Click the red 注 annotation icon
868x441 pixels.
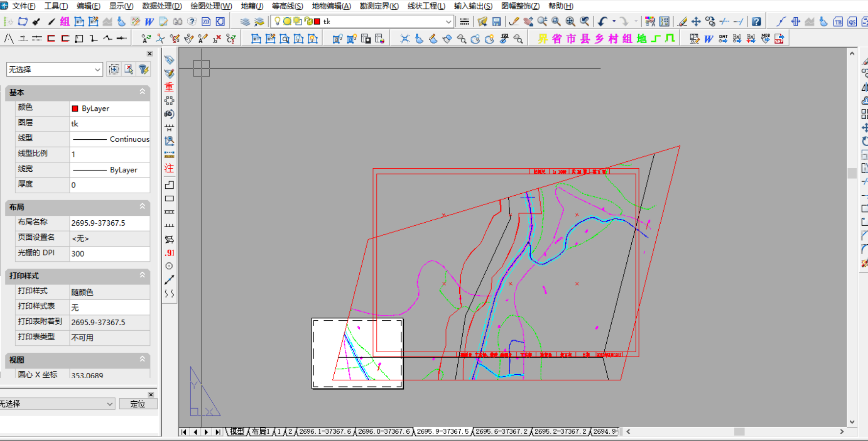[169, 168]
